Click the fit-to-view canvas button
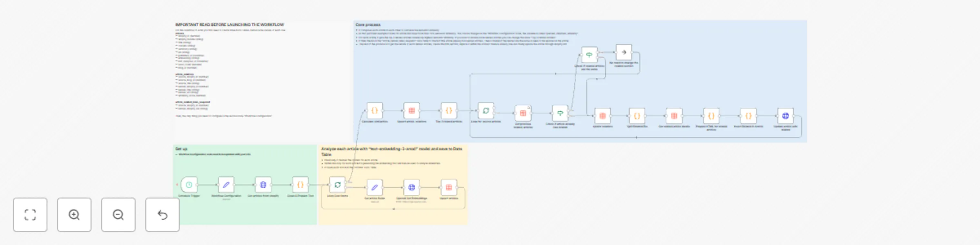Screen dimensions: 980x245 30,215
